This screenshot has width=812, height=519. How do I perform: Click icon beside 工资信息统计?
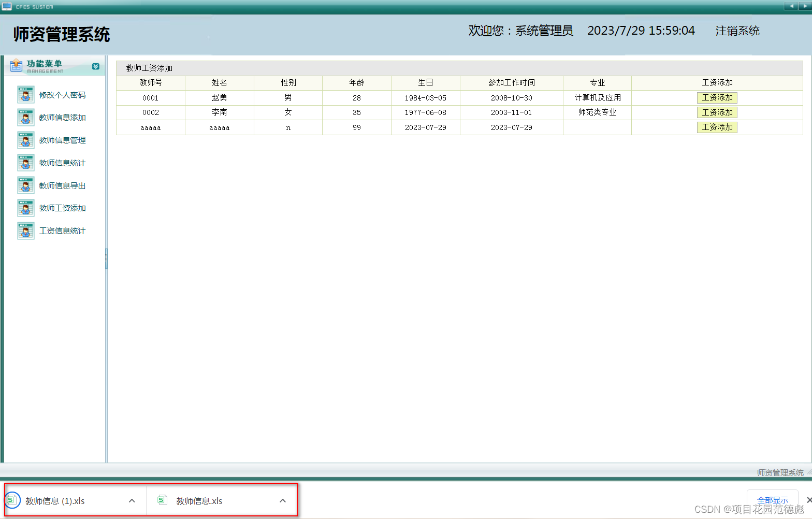[26, 231]
